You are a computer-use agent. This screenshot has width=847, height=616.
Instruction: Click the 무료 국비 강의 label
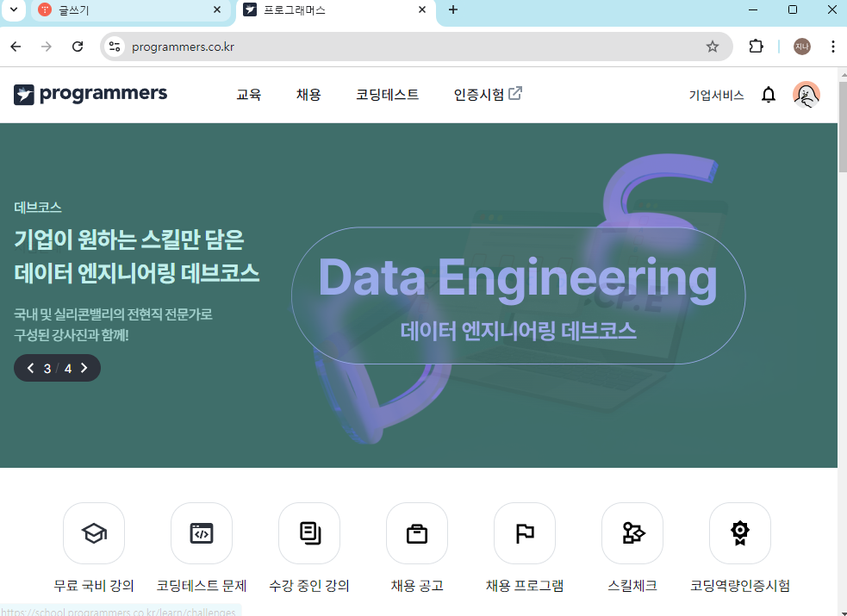pyautogui.click(x=94, y=586)
